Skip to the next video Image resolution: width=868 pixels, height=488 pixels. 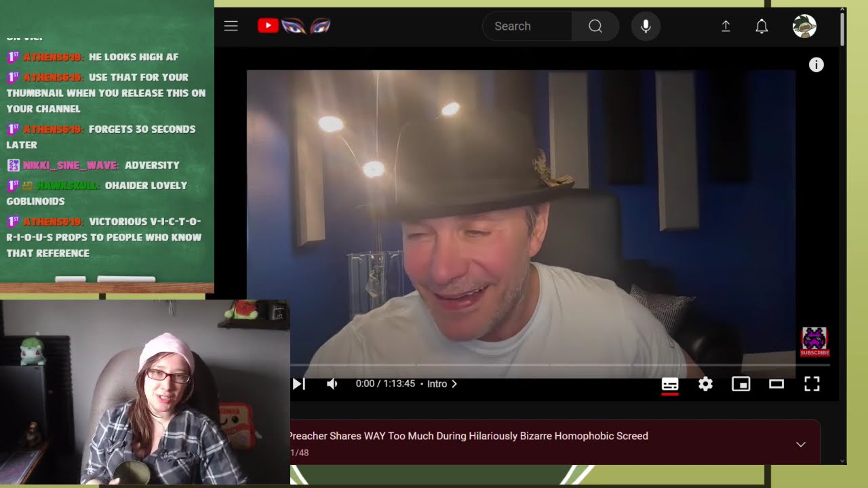pyautogui.click(x=298, y=384)
